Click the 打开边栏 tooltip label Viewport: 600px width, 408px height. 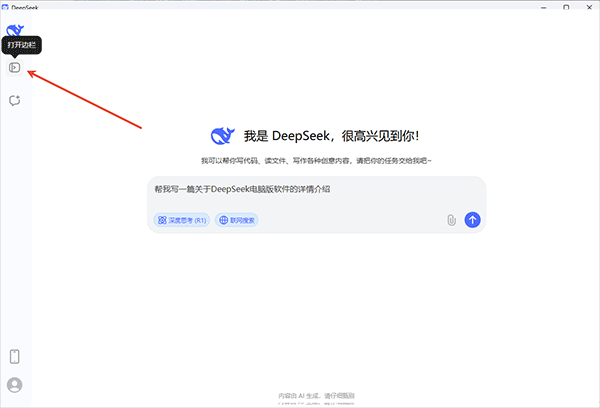tap(21, 45)
